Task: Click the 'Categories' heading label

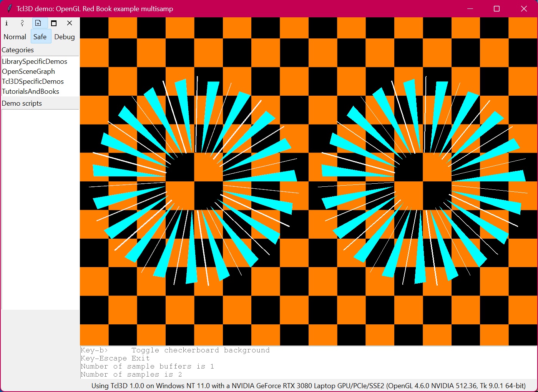Action: click(x=18, y=50)
